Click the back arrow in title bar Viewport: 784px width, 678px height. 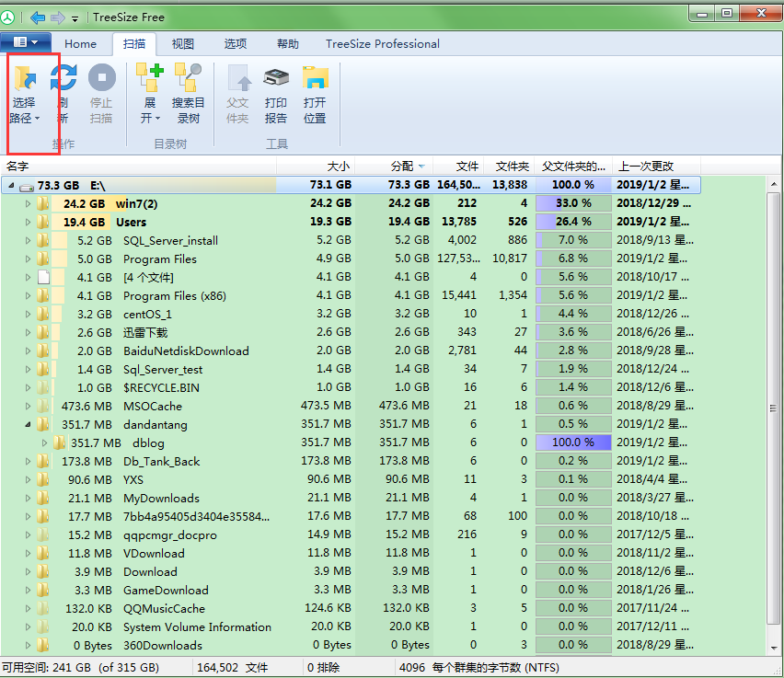pyautogui.click(x=37, y=17)
